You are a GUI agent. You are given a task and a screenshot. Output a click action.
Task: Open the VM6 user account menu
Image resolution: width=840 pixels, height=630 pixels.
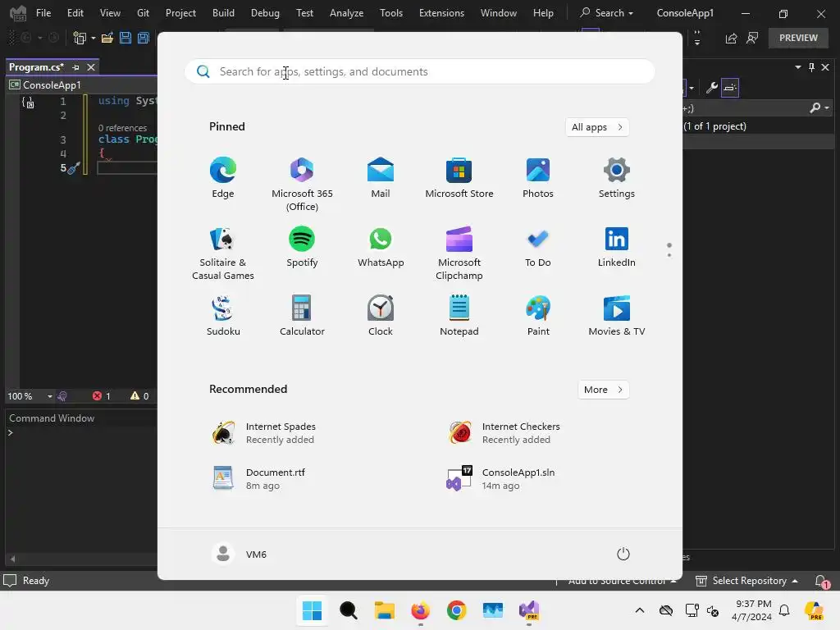239,554
